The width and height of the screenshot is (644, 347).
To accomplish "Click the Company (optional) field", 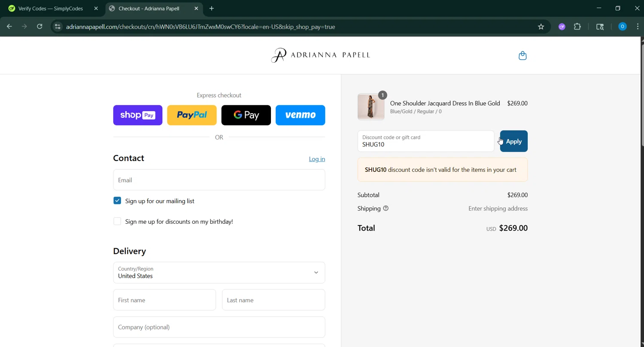I will 219,327.
